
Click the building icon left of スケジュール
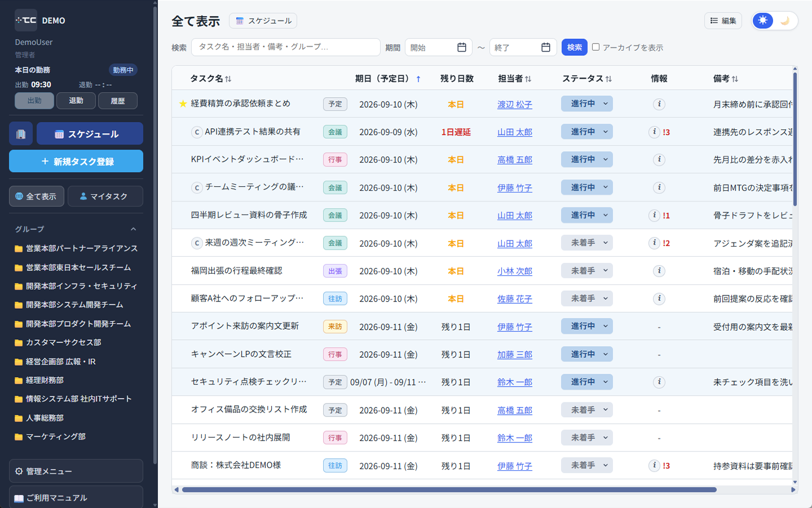21,134
